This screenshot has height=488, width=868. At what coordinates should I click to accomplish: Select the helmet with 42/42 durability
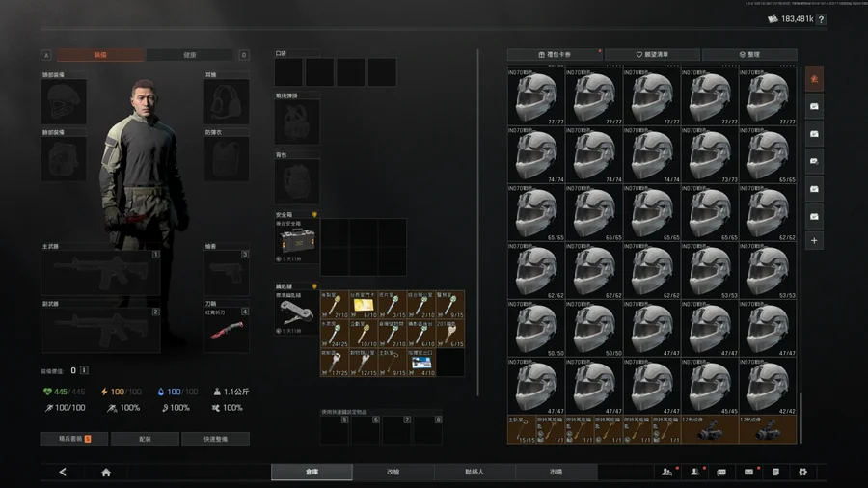coord(768,386)
